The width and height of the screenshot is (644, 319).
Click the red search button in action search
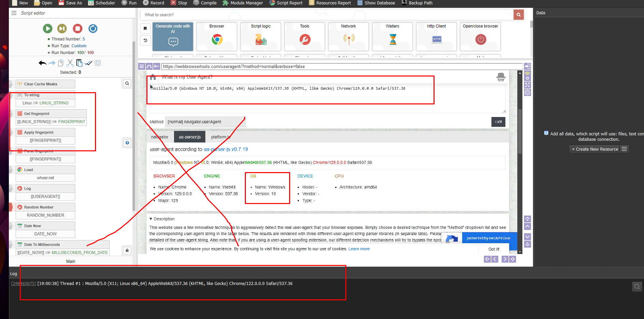click(x=518, y=15)
